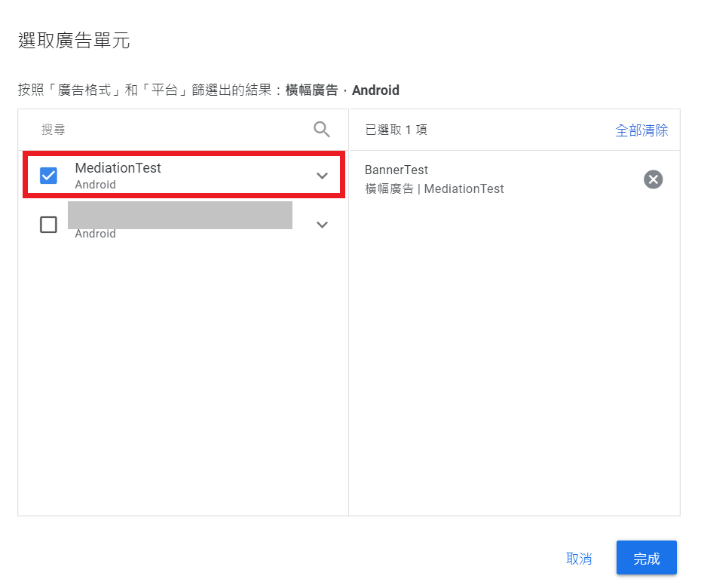
Task: Check the unchecked Android app checkbox
Action: pyautogui.click(x=48, y=225)
